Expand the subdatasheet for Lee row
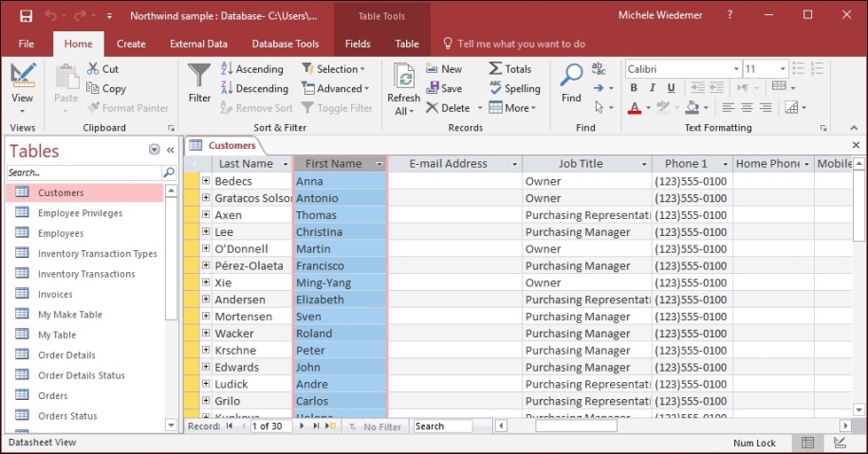This screenshot has height=454, width=868. [x=205, y=231]
